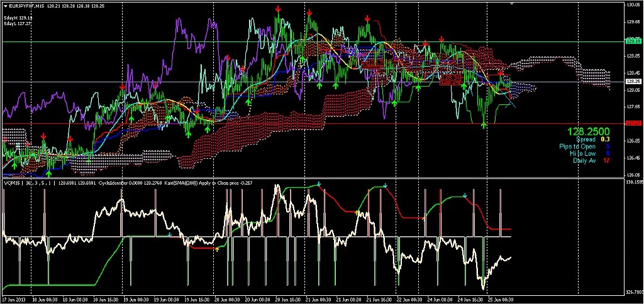The height and width of the screenshot is (304, 644).
Task: Select the large green 128.2500 price readout
Action: point(588,132)
